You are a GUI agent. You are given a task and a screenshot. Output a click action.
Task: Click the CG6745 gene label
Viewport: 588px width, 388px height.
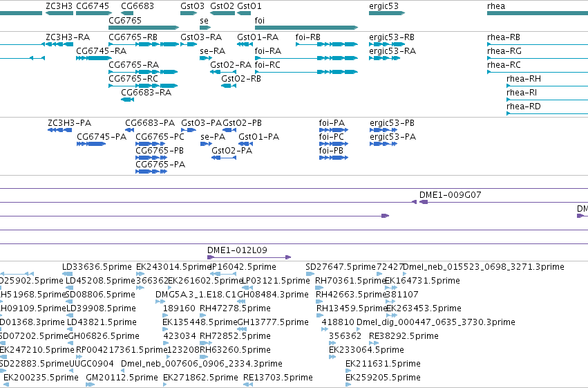pos(93,6)
